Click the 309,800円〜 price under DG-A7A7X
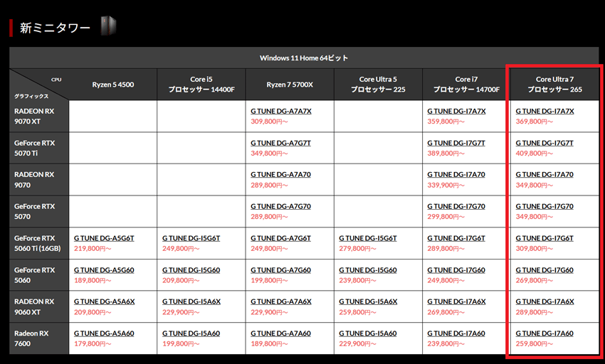 pos(269,122)
